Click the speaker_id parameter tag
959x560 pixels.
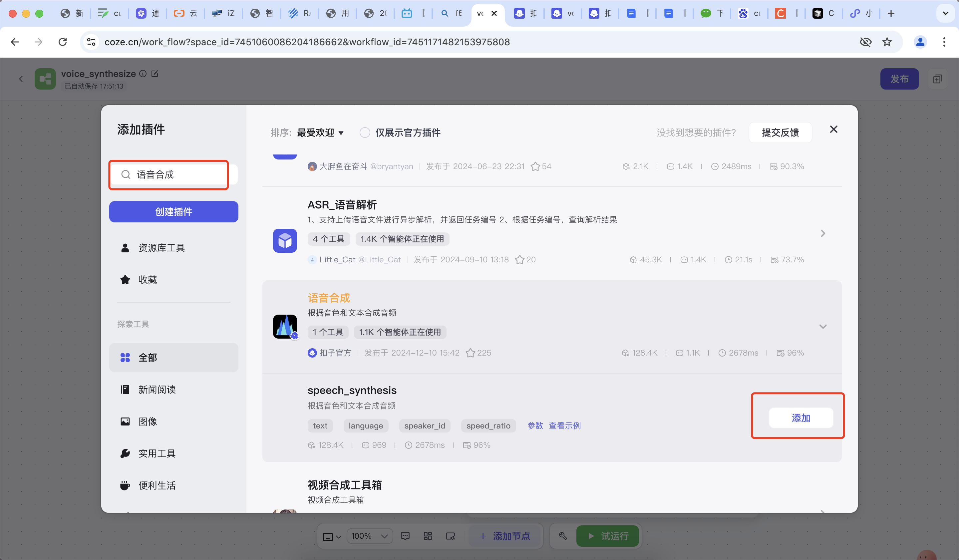coord(425,426)
